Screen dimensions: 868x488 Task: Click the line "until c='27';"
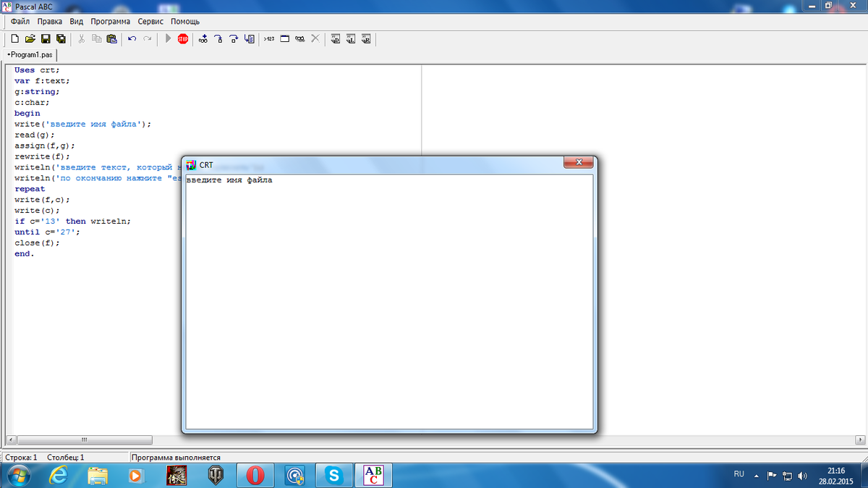point(47,232)
